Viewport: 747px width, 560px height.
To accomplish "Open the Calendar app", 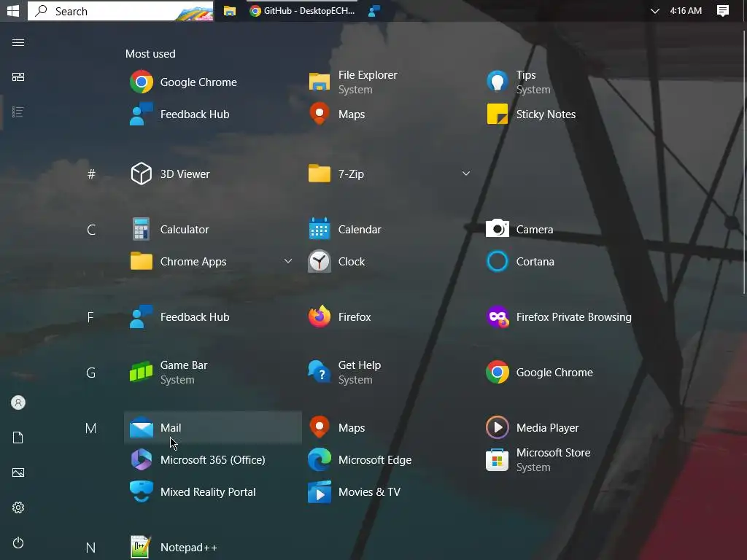I will [x=391, y=230].
